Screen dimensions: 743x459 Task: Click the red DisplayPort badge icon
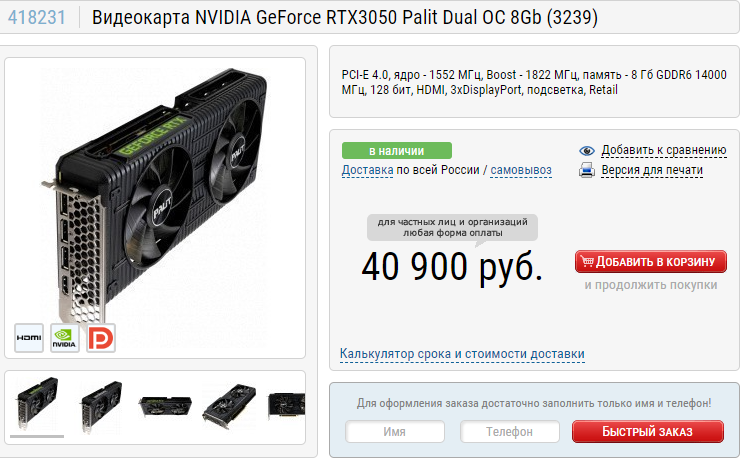(x=101, y=338)
